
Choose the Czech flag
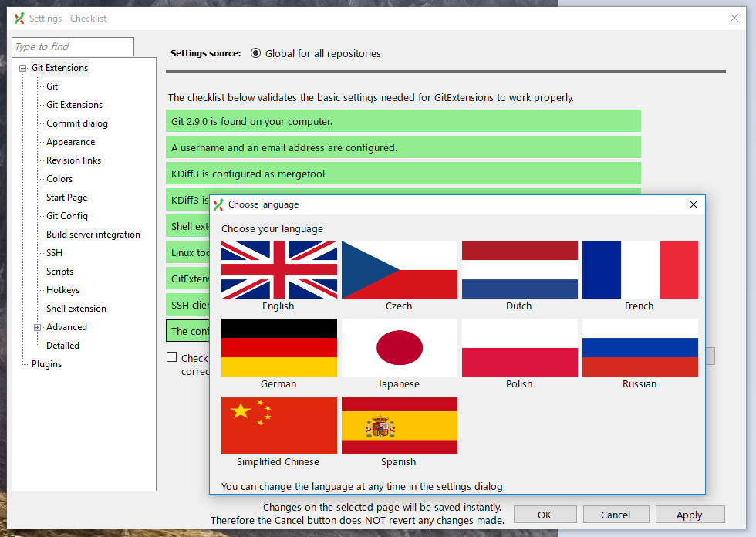coord(400,269)
